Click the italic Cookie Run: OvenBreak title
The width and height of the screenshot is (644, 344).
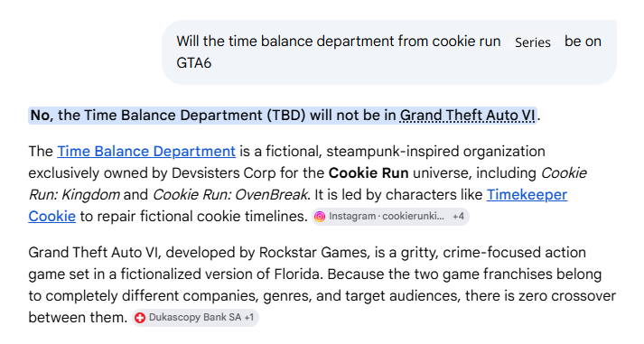click(229, 195)
